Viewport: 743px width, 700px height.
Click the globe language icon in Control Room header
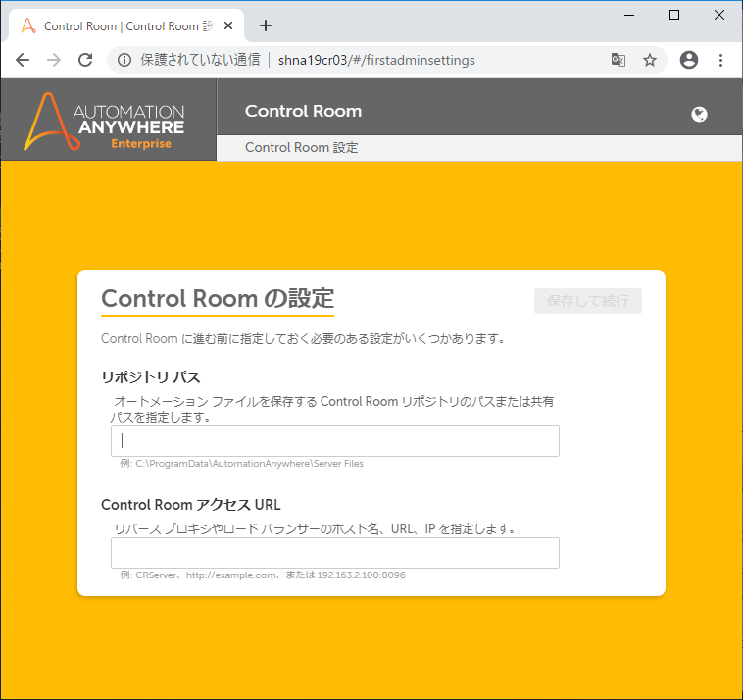(x=700, y=115)
